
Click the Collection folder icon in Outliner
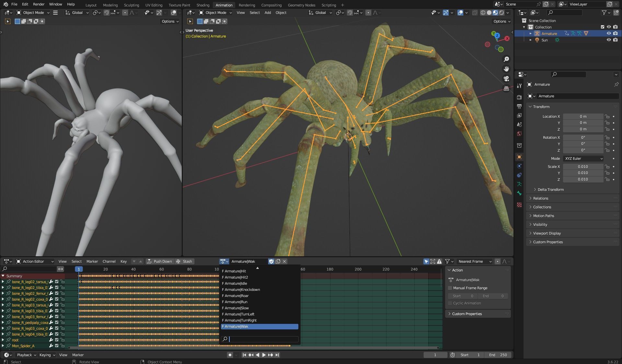(530, 27)
